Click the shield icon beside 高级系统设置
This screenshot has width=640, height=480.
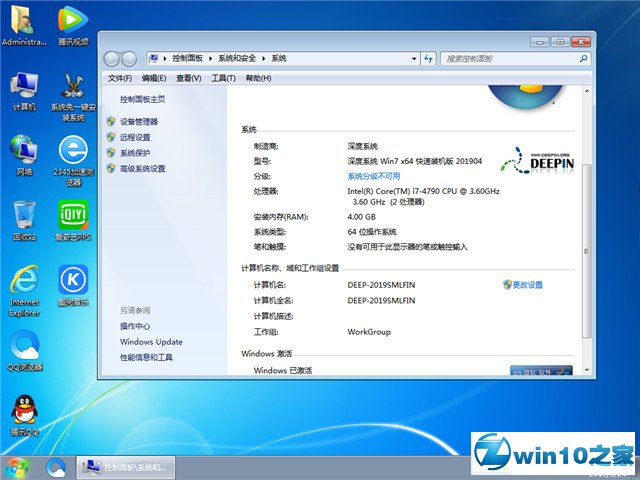pyautogui.click(x=111, y=168)
